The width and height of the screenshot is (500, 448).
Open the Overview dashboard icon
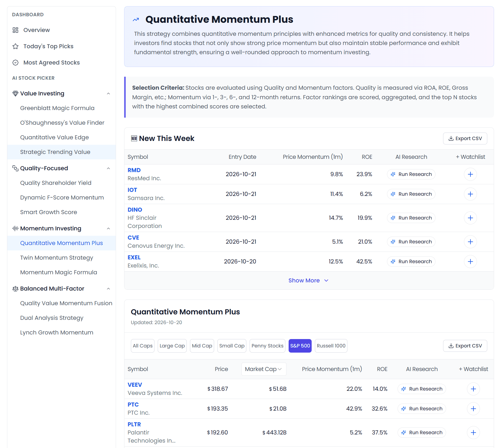tap(15, 30)
